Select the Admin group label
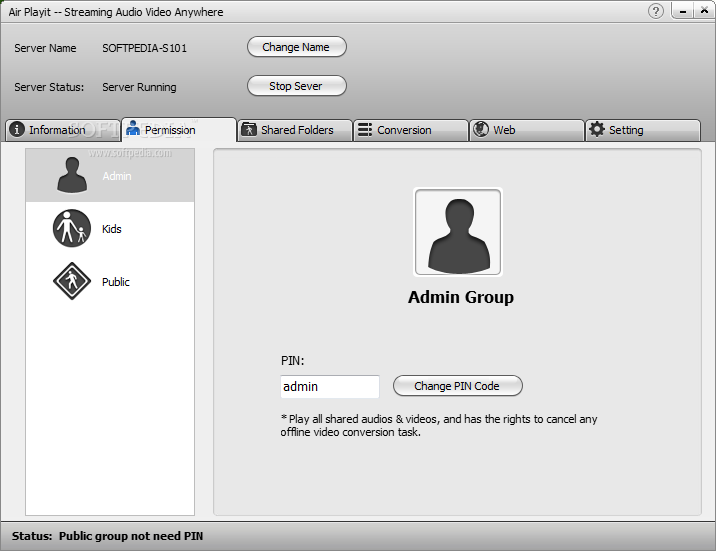 pos(117,176)
